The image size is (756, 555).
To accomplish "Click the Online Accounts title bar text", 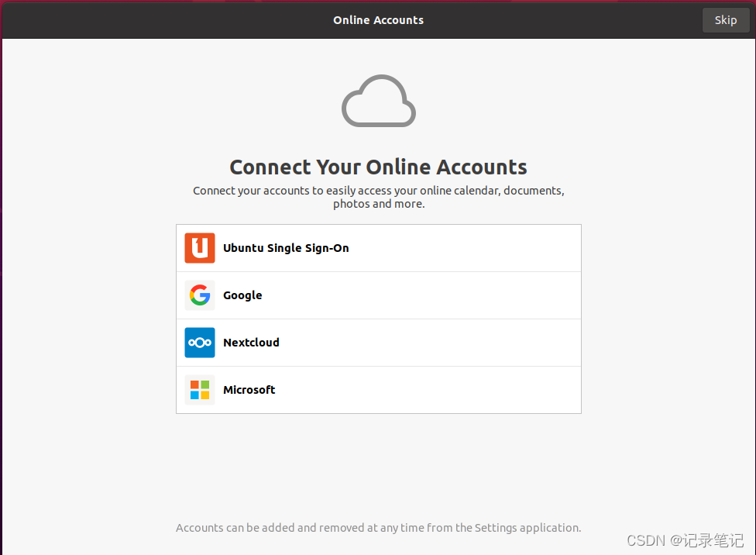I will coord(379,20).
